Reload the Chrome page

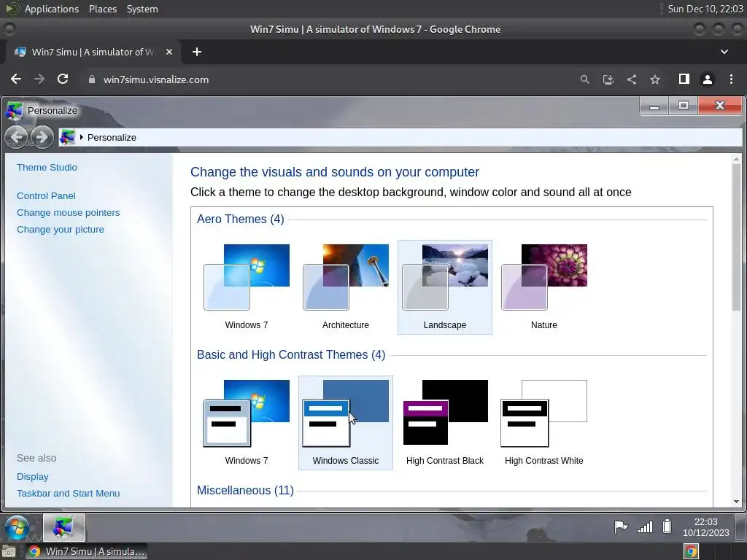pyautogui.click(x=63, y=79)
